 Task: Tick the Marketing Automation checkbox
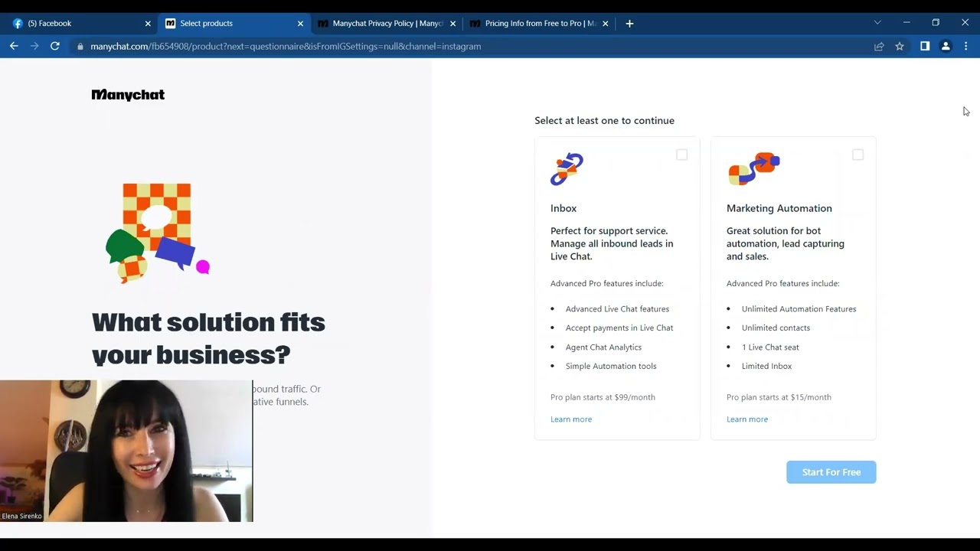click(857, 155)
